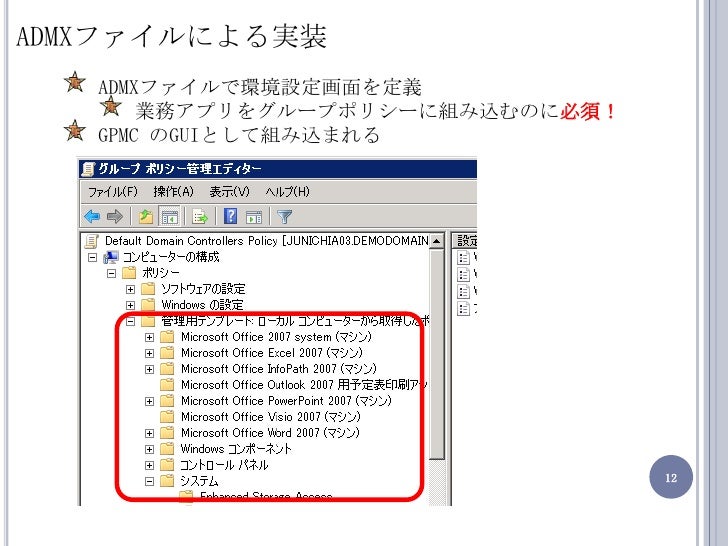Expand Microsoft Office Excel 2007 node

pyautogui.click(x=150, y=353)
